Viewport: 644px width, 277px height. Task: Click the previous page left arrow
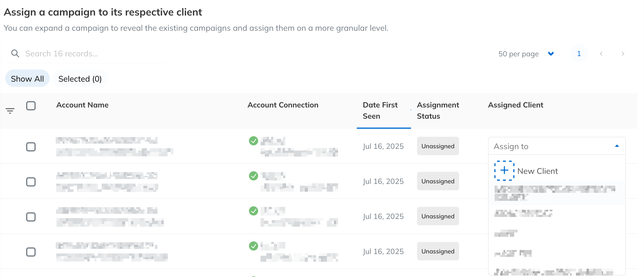pyautogui.click(x=601, y=54)
